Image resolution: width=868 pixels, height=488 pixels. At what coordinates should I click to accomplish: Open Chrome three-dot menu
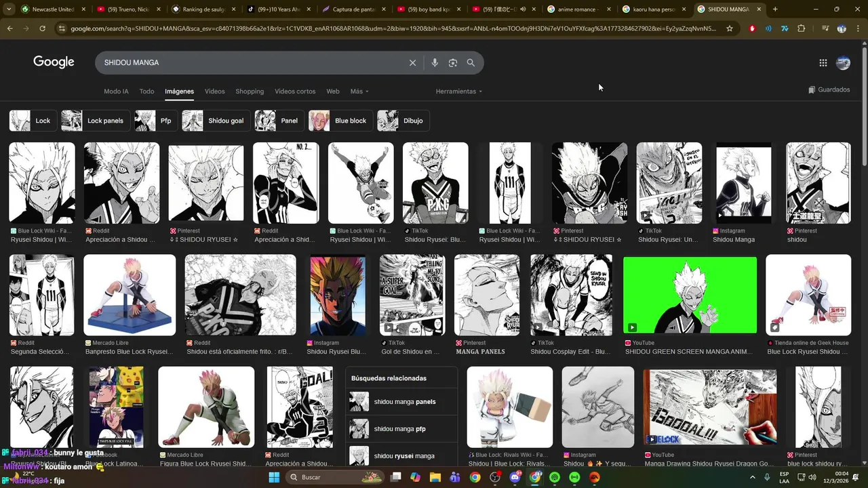[x=858, y=28]
